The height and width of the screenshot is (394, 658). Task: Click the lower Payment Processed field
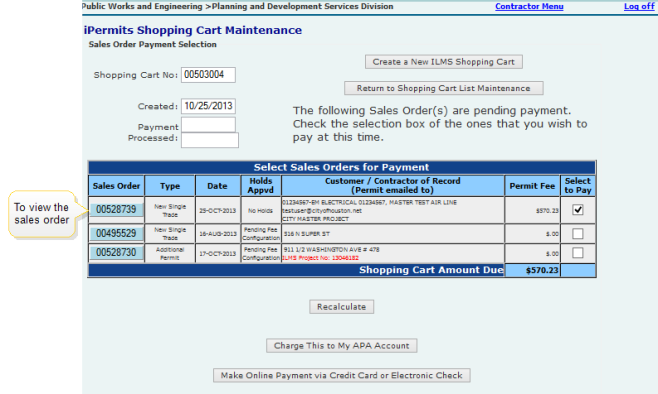(210, 140)
